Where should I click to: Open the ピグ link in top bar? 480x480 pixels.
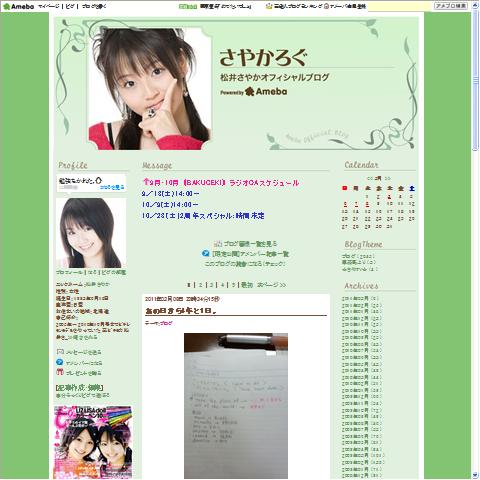pyautogui.click(x=70, y=6)
